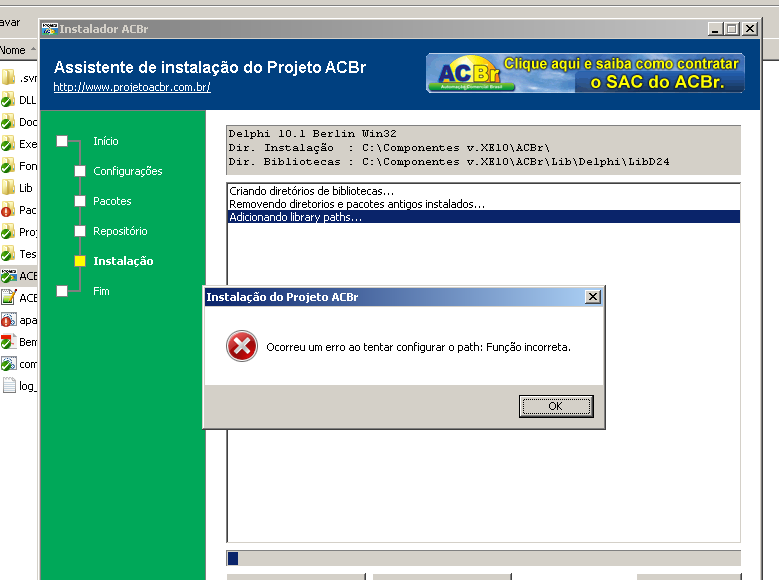Click the ACB notepad document icon
The width and height of the screenshot is (779, 580).
point(8,297)
